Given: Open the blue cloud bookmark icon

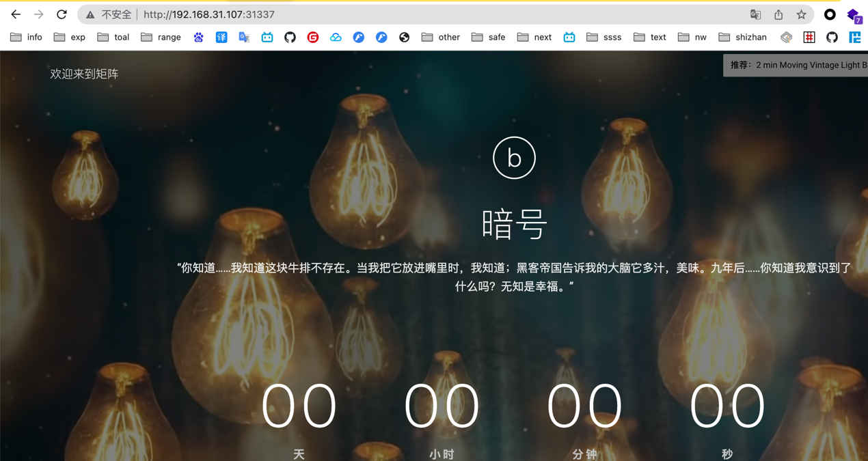Looking at the screenshot, I should pyautogui.click(x=336, y=38).
